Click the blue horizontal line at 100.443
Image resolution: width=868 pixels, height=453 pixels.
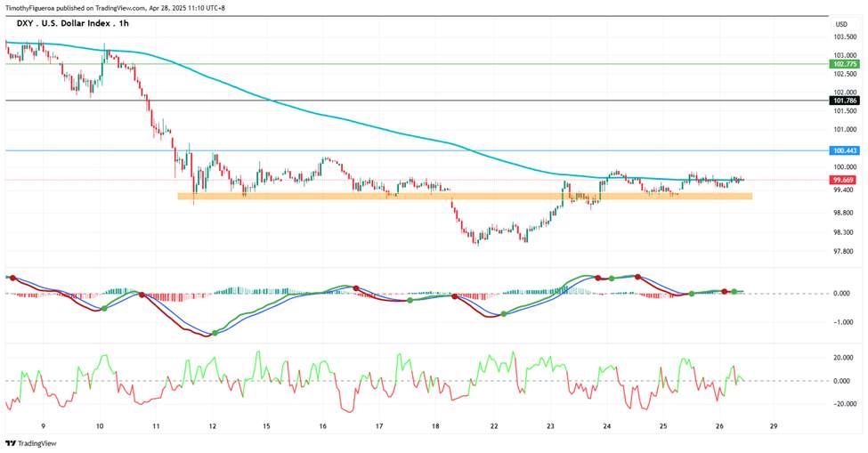[x=415, y=150]
